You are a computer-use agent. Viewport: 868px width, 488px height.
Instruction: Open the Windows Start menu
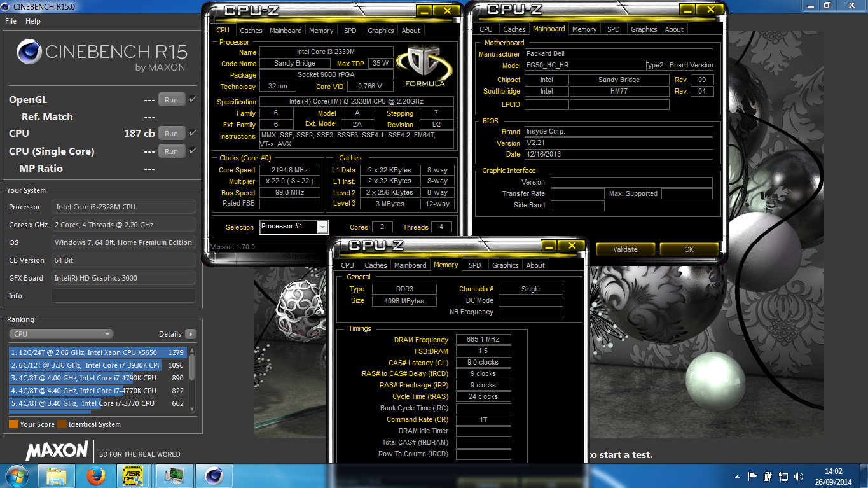pos(17,475)
